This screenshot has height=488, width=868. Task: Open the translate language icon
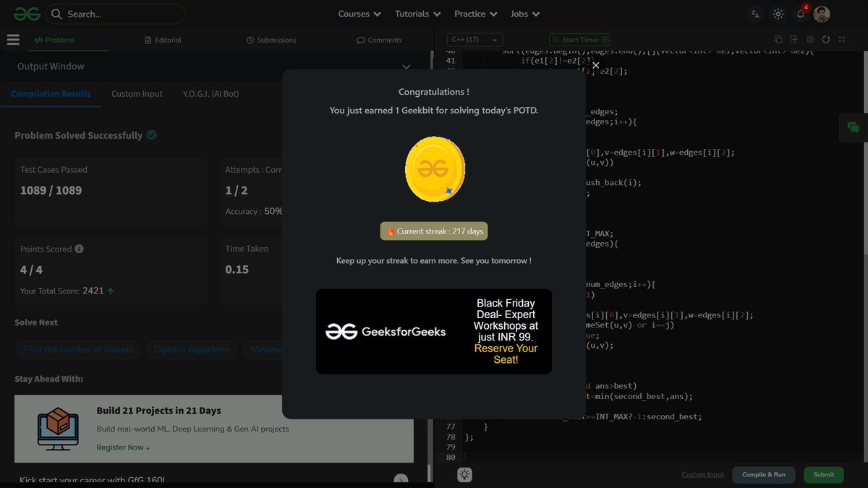click(755, 14)
